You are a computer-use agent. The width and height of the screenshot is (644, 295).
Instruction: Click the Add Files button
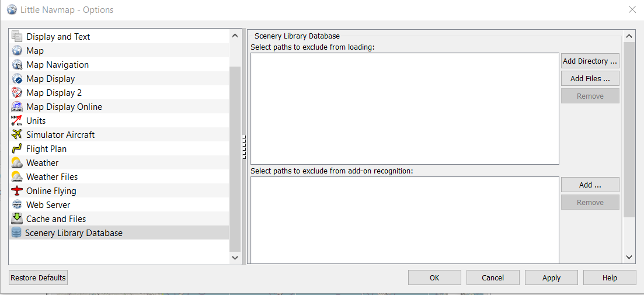point(590,78)
